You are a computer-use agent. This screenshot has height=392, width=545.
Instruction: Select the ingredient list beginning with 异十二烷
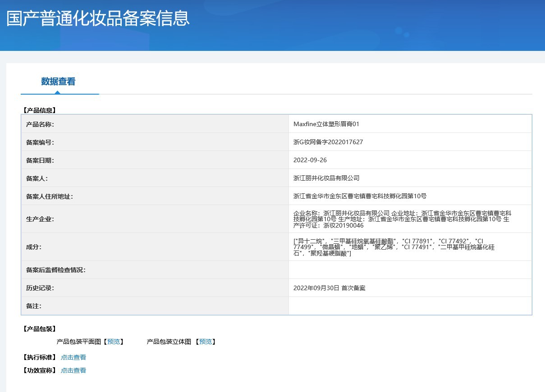tap(394, 247)
